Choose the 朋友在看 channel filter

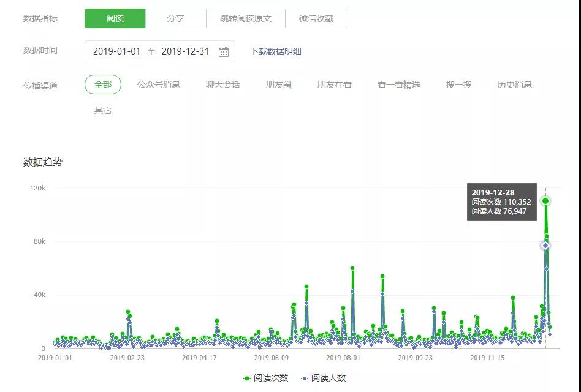[x=335, y=85]
